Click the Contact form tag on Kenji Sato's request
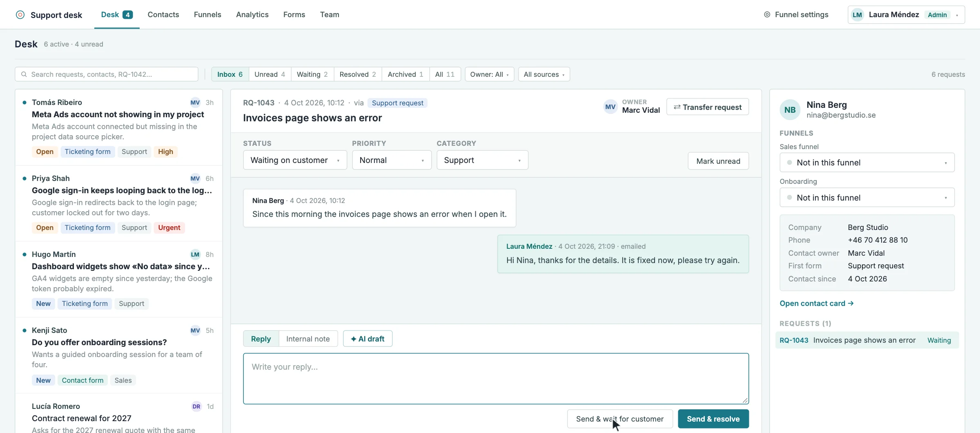 click(x=82, y=380)
